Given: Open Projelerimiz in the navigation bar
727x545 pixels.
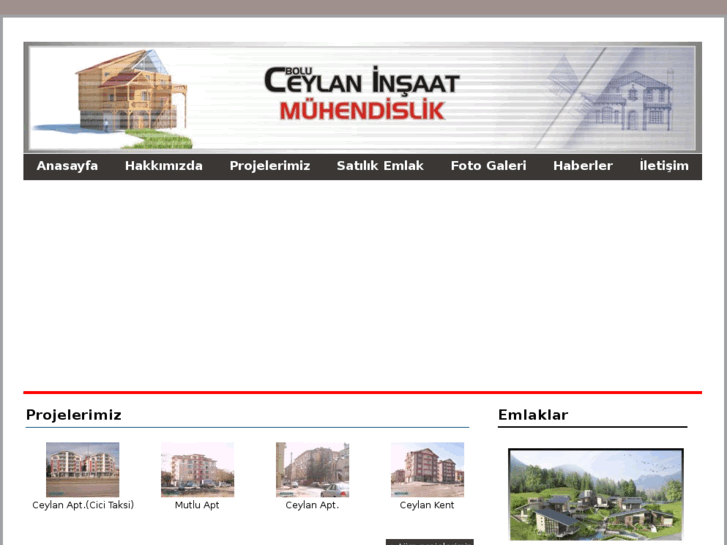Looking at the screenshot, I should (270, 166).
